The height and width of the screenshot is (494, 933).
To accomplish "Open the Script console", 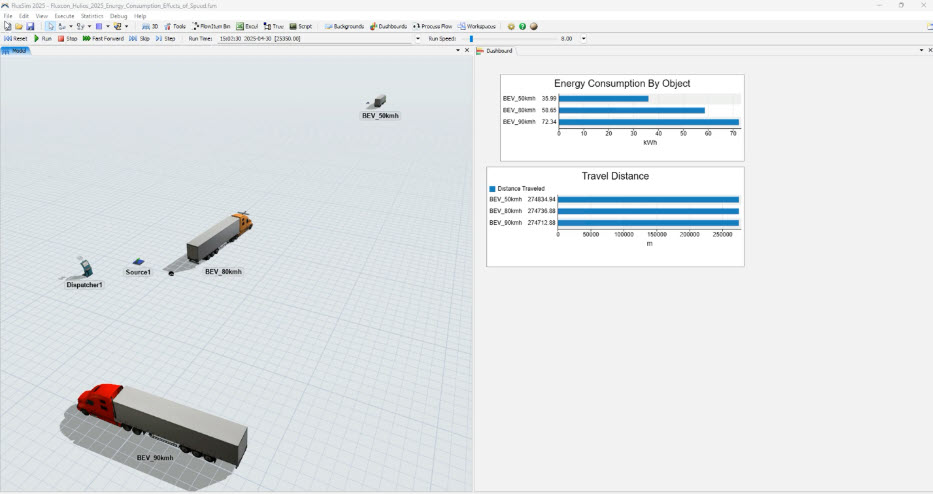I will [x=300, y=26].
